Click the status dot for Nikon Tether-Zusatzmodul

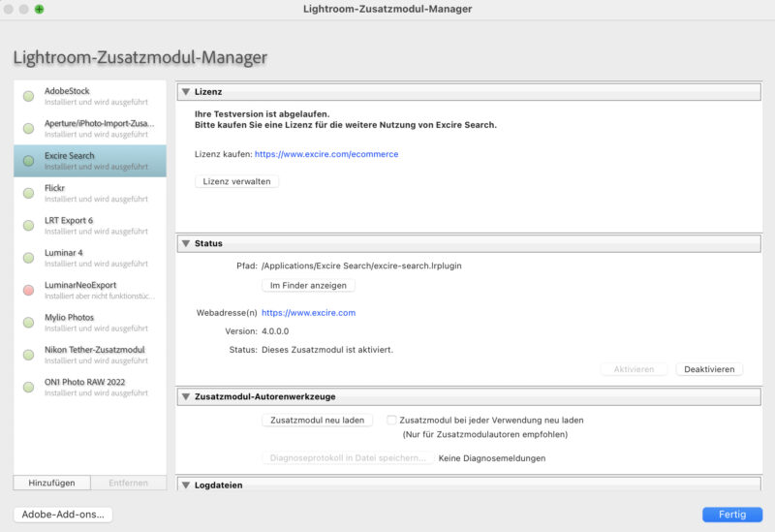click(x=29, y=355)
